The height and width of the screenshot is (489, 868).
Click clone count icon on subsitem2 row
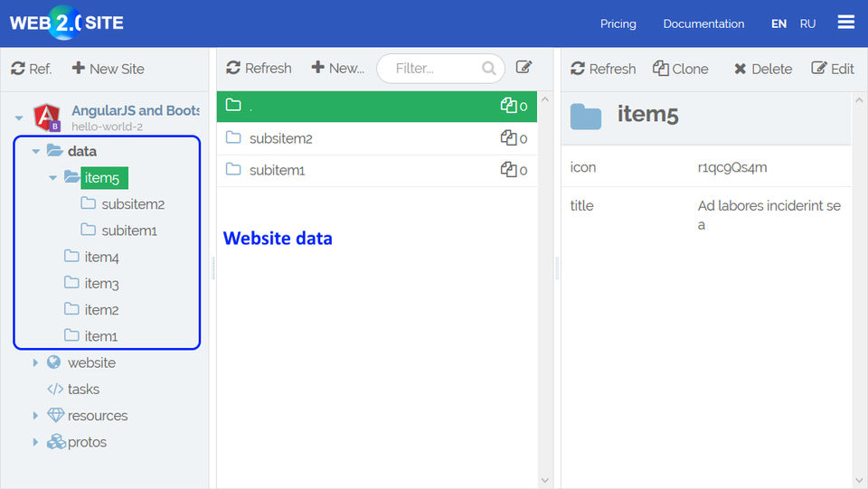click(x=508, y=137)
